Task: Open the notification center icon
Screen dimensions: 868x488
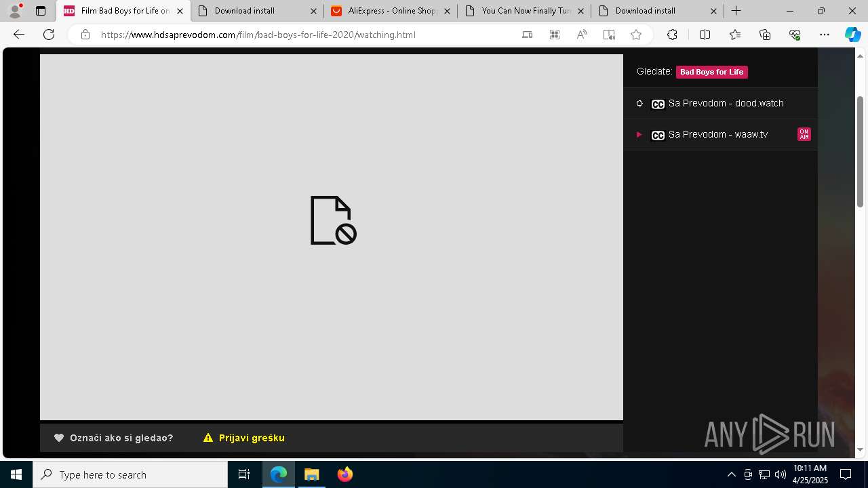Action: tap(846, 474)
